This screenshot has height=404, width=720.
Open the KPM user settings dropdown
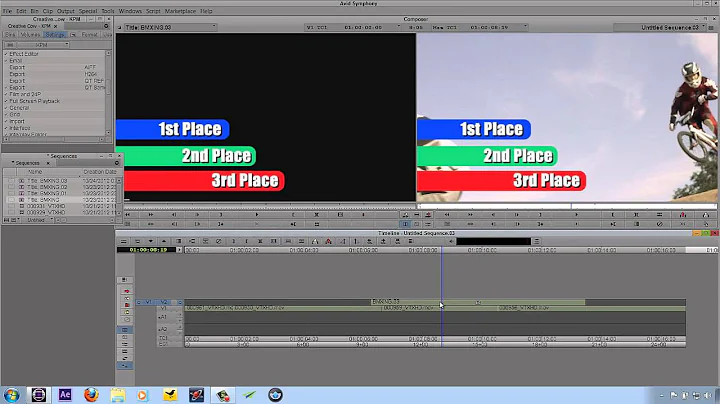tap(42, 45)
